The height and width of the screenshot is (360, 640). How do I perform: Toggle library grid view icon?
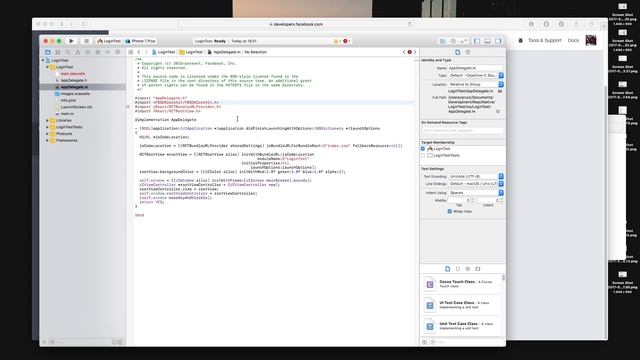pos(424,342)
